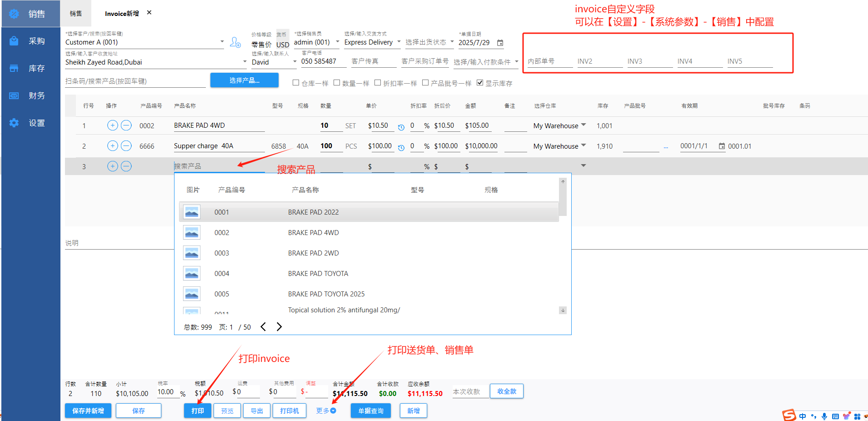
Task: Open the My Warehouse dropdown in row 1
Action: pos(584,125)
